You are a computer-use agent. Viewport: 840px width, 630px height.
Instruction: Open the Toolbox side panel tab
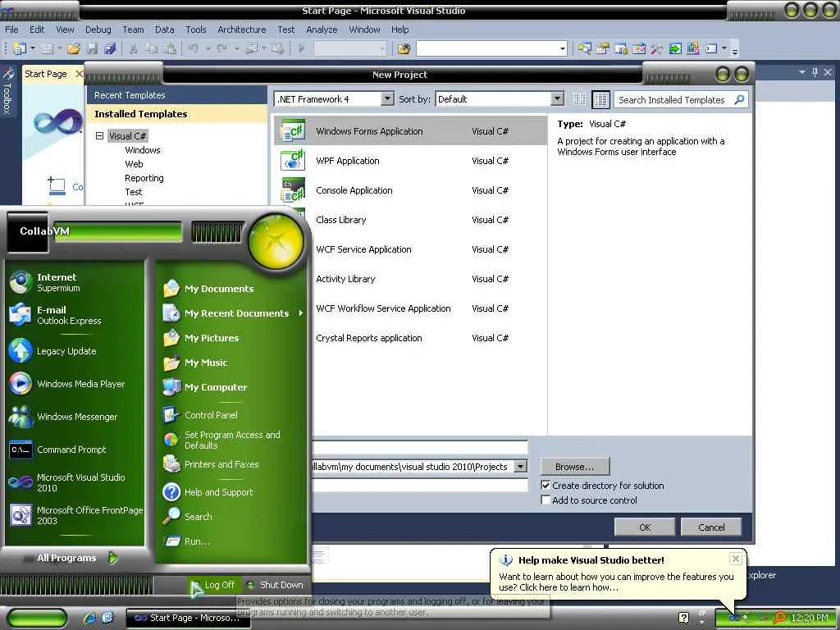click(x=7, y=90)
